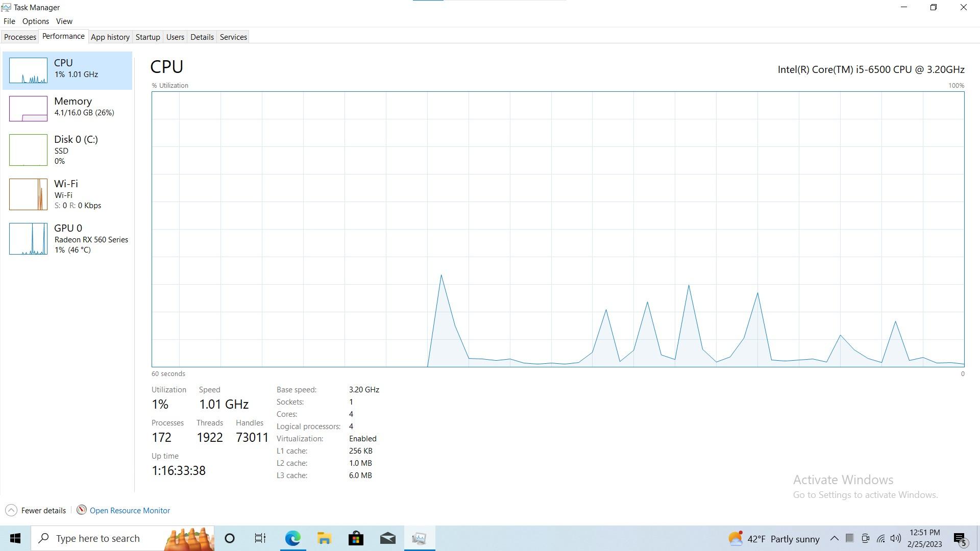Screen dimensions: 980x551
Task: Open Resource Monitor link
Action: [x=130, y=511]
